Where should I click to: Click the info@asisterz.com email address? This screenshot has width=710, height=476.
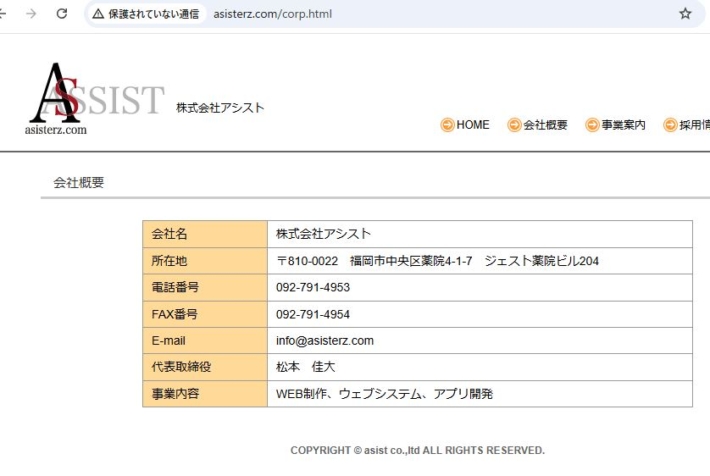[x=325, y=341]
